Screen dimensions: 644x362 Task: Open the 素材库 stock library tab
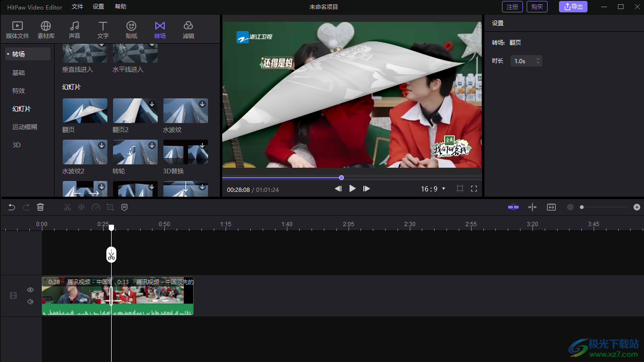coord(46,30)
